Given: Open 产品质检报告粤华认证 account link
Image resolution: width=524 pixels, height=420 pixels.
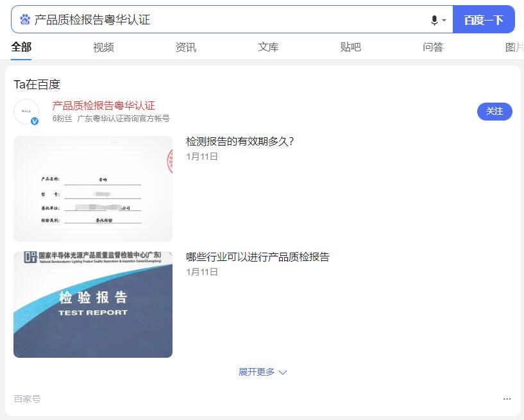Looking at the screenshot, I should (x=104, y=106).
